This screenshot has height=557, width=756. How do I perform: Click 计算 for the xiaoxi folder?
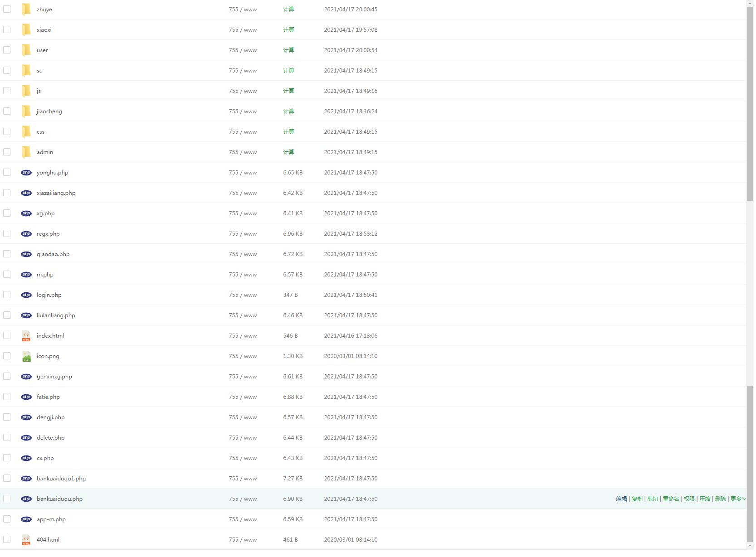pos(288,30)
